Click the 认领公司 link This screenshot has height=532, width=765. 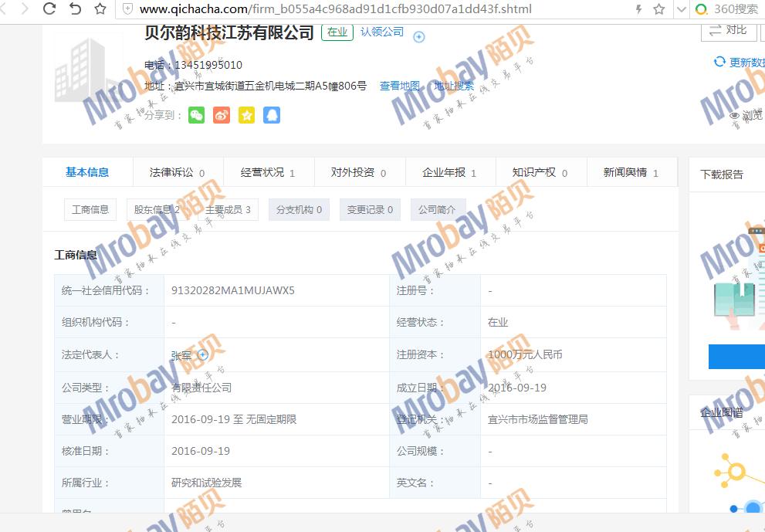tap(382, 32)
